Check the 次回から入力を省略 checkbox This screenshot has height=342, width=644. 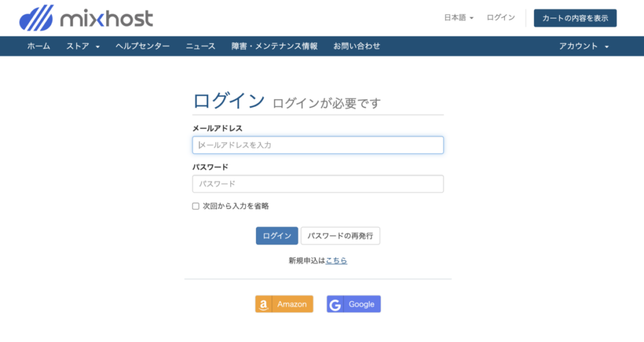tap(196, 206)
